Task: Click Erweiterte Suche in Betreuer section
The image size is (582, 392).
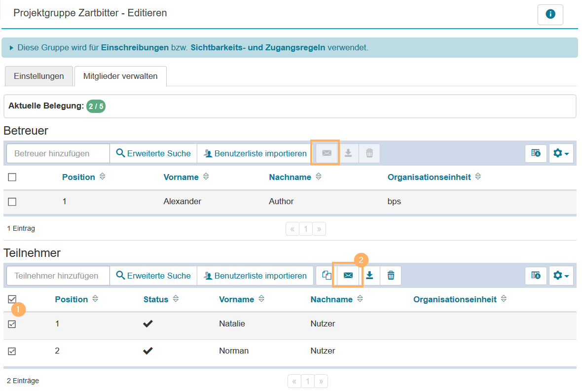Action: click(x=153, y=153)
